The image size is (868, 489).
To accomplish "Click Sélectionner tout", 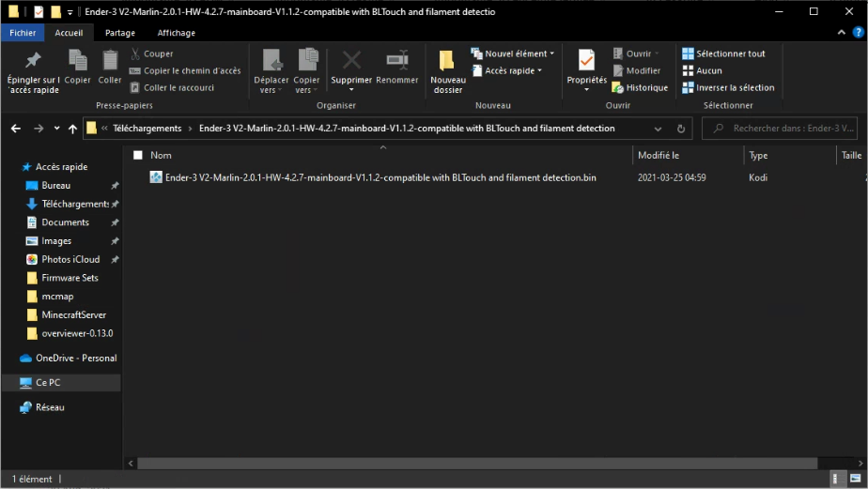I will pyautogui.click(x=723, y=53).
